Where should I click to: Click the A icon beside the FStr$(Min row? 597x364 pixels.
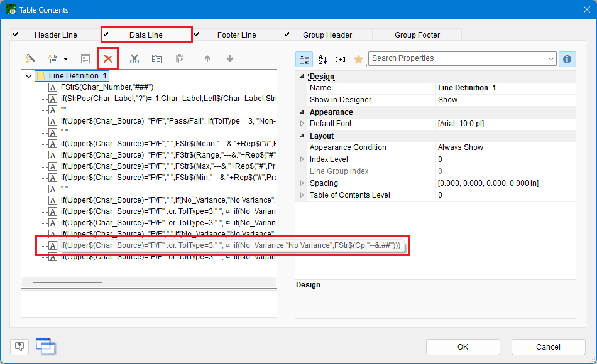pyautogui.click(x=53, y=178)
